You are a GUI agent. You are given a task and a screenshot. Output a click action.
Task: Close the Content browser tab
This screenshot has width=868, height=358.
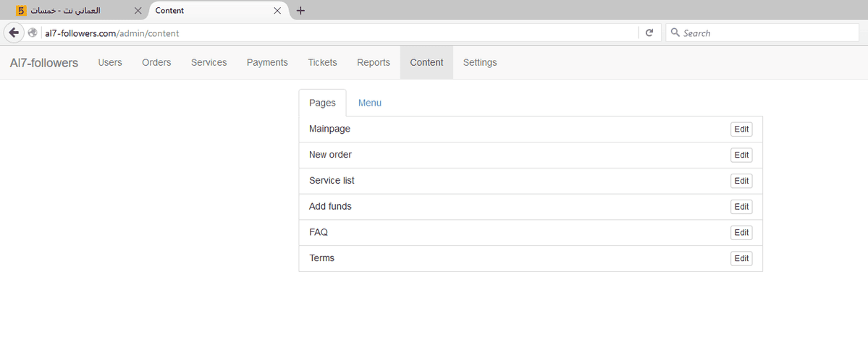[277, 11]
